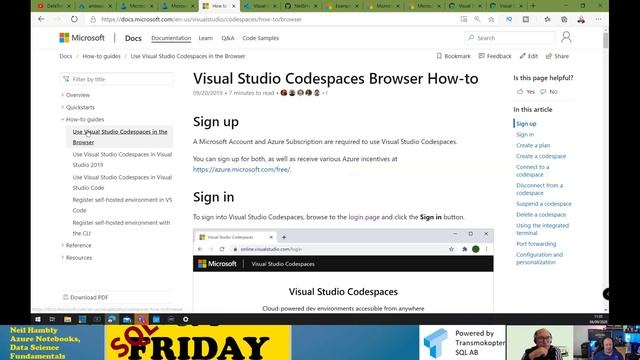Click Download PDF in sidebar
Viewport: 640px width, 360px height.
85,297
